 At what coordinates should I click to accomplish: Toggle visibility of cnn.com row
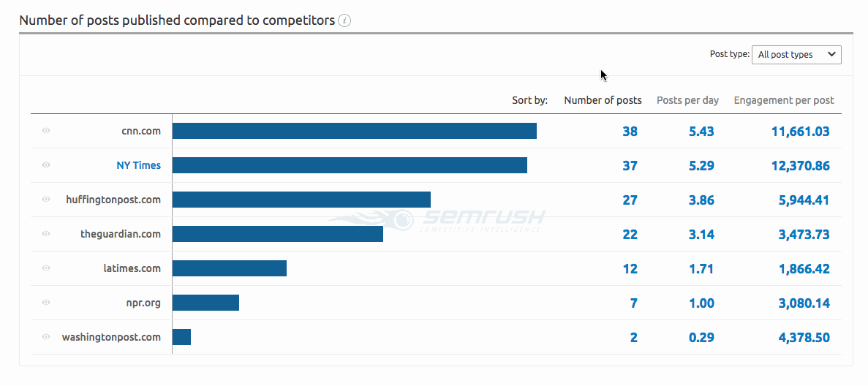[46, 131]
